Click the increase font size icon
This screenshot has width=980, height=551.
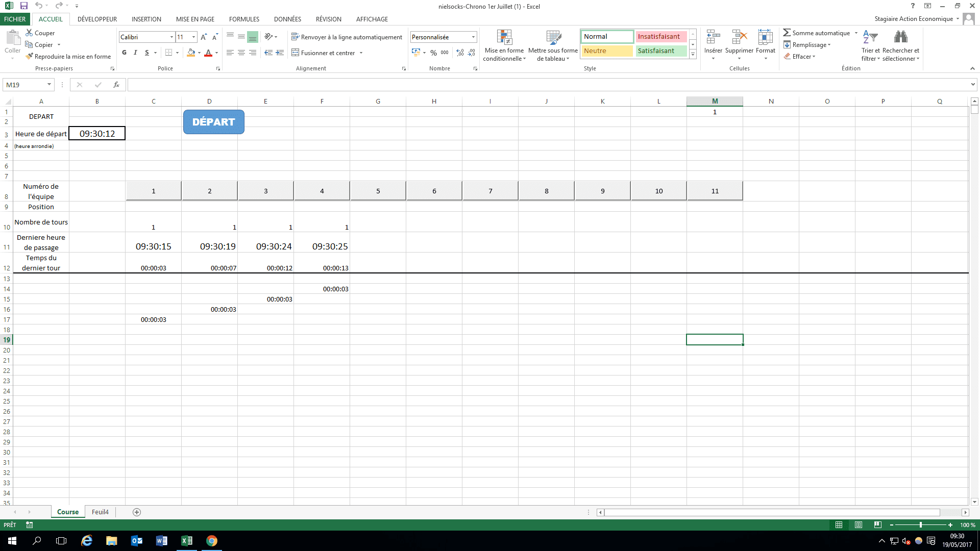point(204,37)
